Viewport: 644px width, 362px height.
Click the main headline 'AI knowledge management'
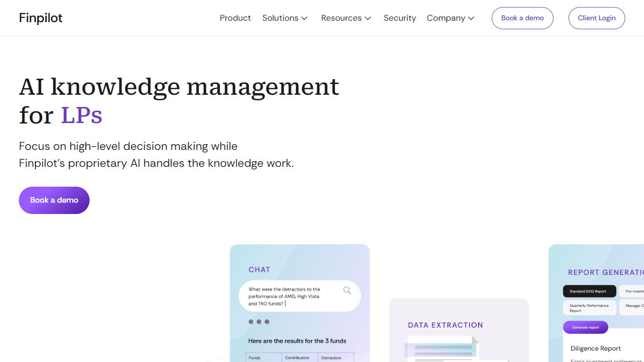pyautogui.click(x=179, y=87)
